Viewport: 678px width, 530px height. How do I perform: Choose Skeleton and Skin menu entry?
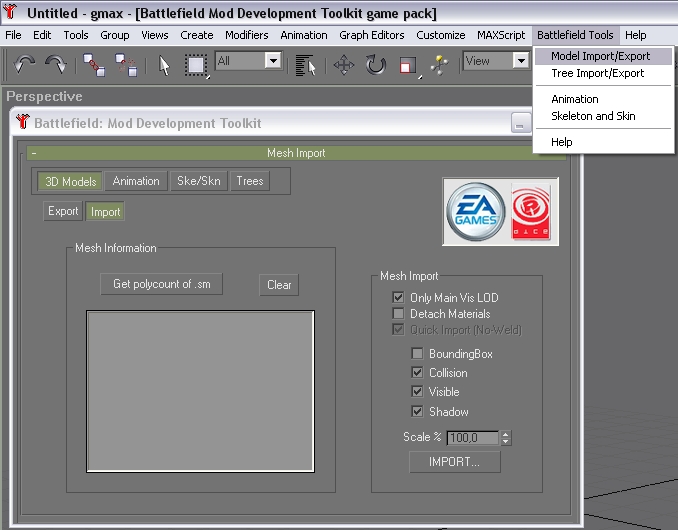tap(603, 116)
